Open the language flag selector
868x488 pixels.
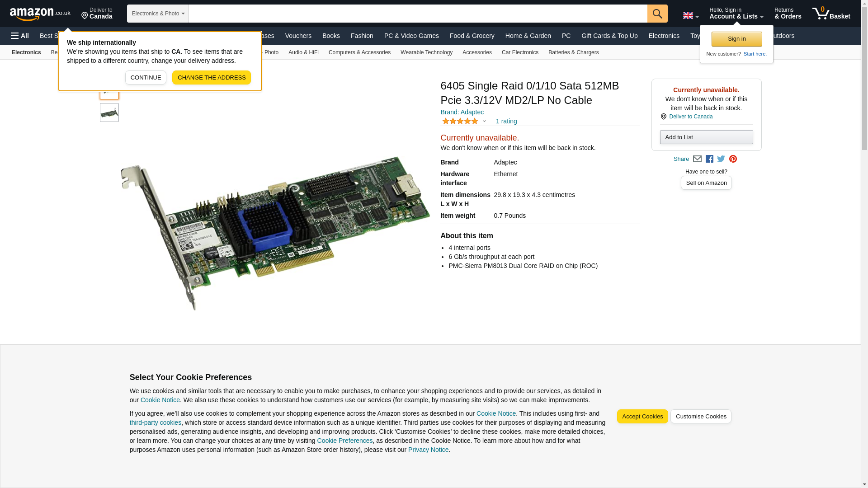coord(690,15)
